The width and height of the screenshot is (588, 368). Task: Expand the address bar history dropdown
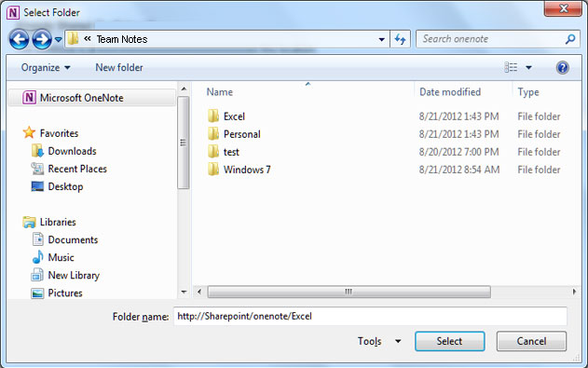[381, 39]
